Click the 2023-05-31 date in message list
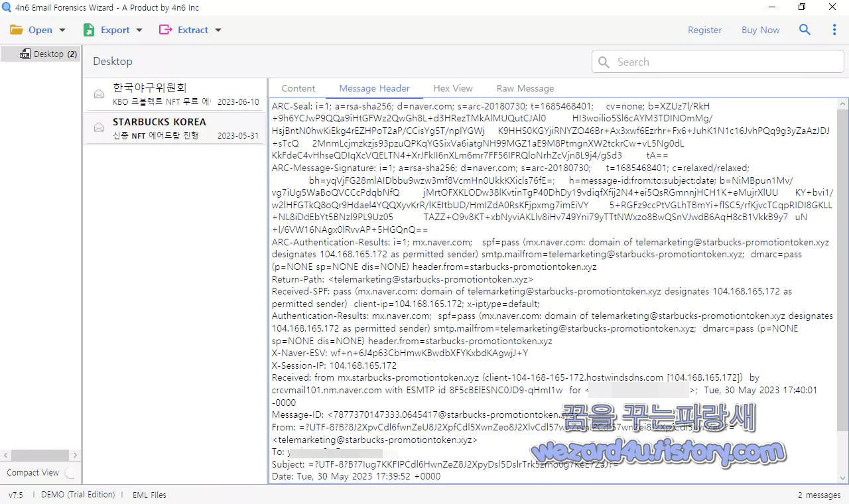Screen dimensions: 849x504 [238, 136]
